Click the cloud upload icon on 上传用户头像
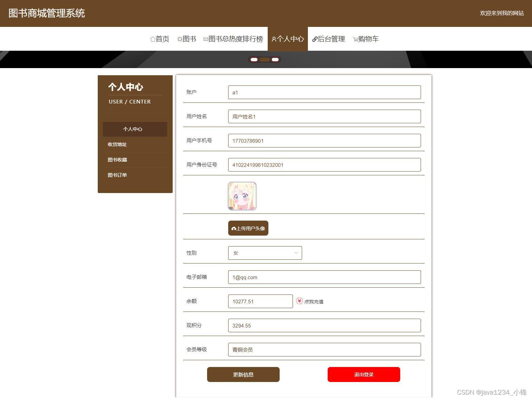532x399 pixels. click(234, 228)
